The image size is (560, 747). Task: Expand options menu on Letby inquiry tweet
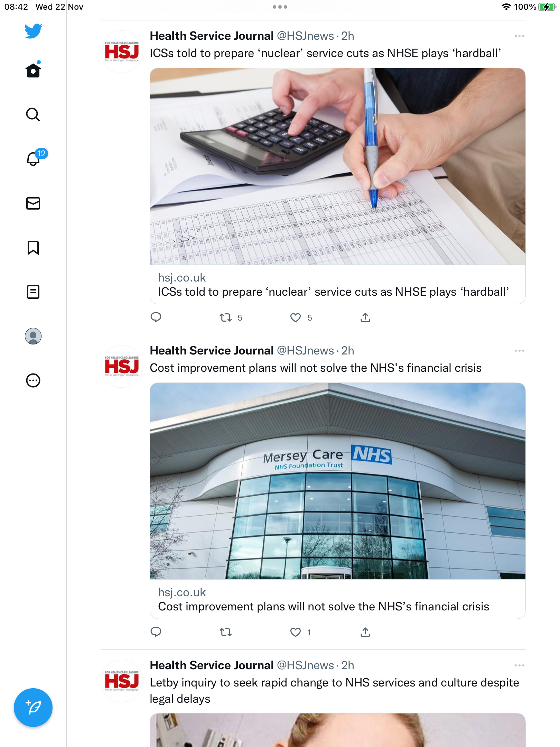(x=519, y=665)
